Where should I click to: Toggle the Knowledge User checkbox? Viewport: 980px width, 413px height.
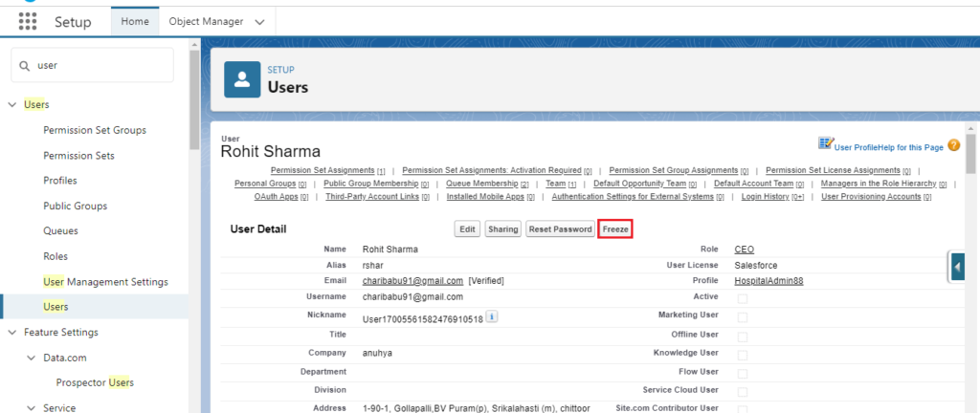pos(742,354)
